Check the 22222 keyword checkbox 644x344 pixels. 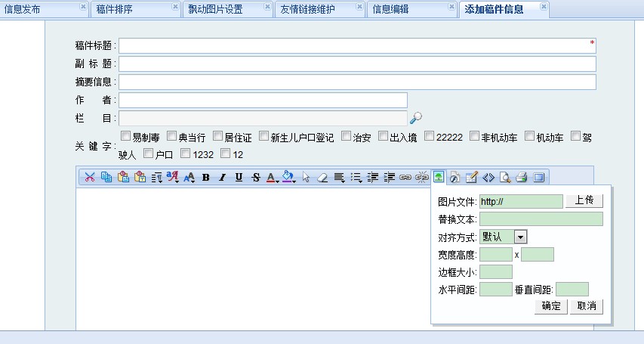click(x=429, y=136)
